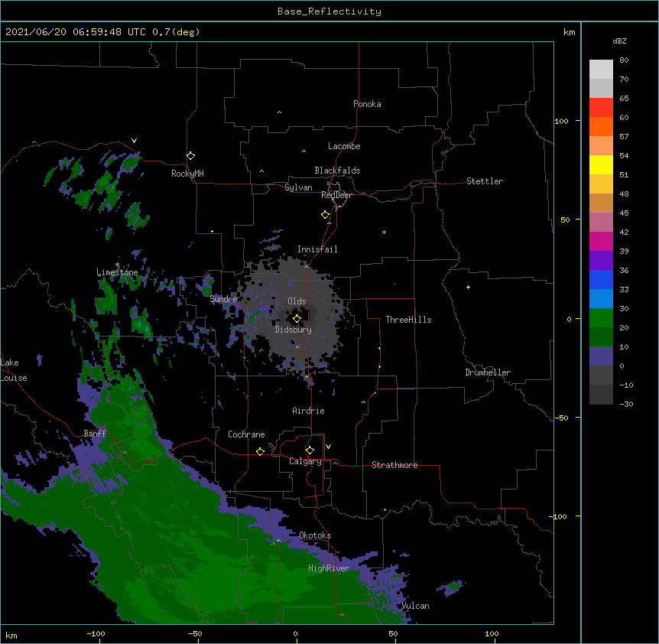Viewport: 659px width, 644px height.
Task: Click the km unit label at top right
Action: click(x=570, y=32)
